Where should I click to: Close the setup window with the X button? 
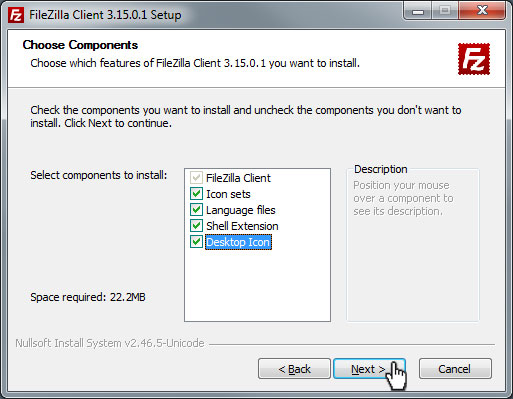coord(482,11)
